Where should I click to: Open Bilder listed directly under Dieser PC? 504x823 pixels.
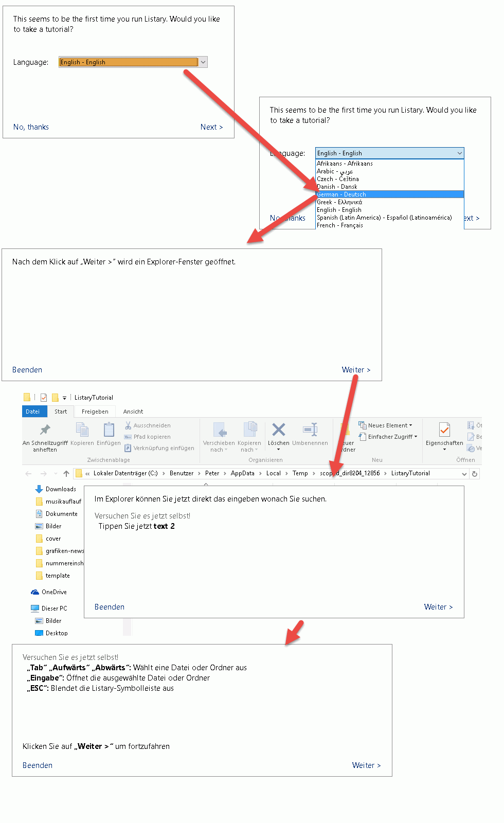click(x=48, y=621)
